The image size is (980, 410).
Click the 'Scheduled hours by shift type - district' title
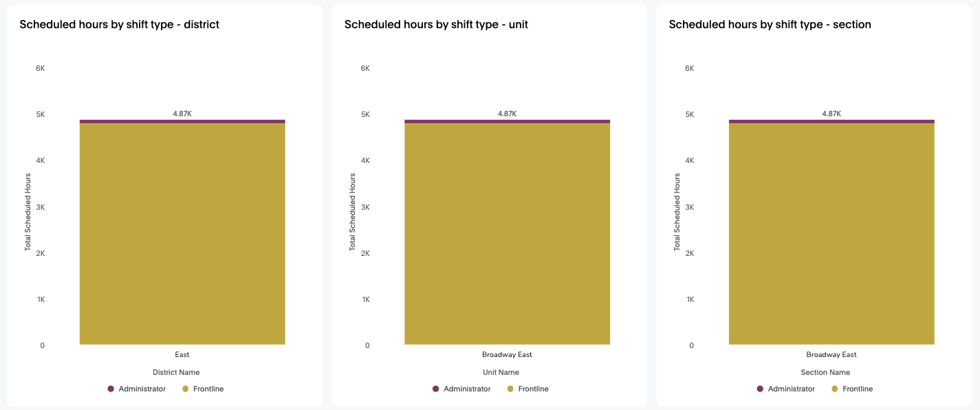(x=120, y=25)
